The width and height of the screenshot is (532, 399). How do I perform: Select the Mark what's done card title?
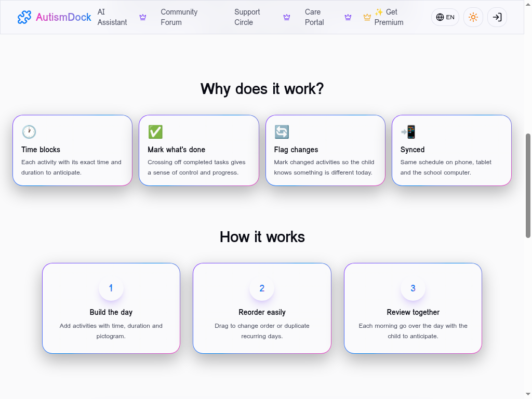[177, 150]
